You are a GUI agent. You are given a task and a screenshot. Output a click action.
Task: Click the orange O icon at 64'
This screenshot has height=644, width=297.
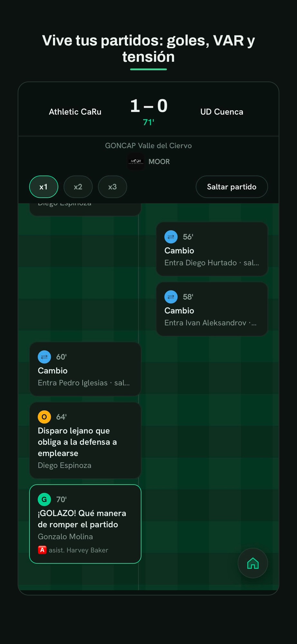(x=44, y=417)
